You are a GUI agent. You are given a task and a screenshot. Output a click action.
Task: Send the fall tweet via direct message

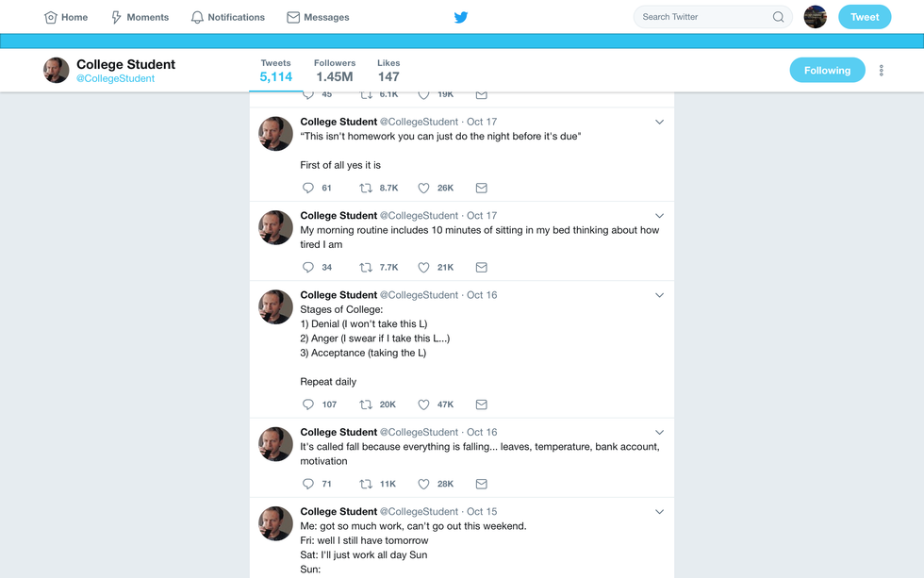(481, 484)
